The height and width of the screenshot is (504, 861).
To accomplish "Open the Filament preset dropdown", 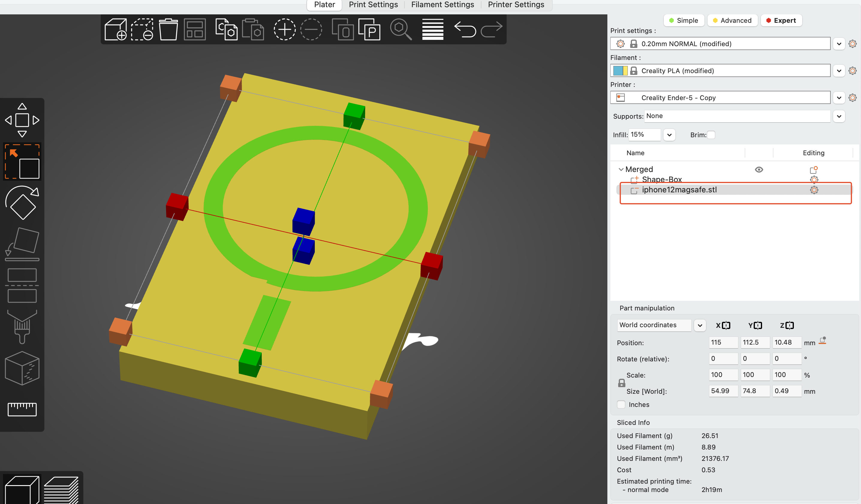I will click(x=839, y=71).
